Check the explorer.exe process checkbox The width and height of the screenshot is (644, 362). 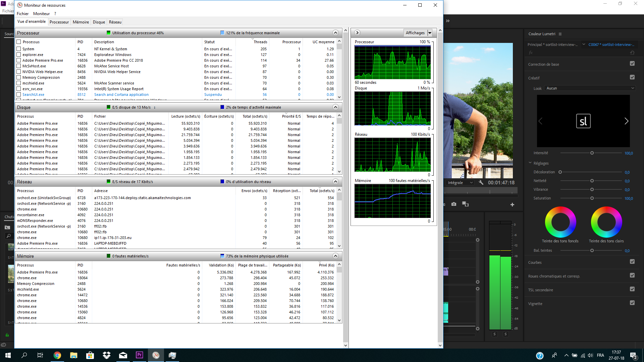tap(19, 55)
